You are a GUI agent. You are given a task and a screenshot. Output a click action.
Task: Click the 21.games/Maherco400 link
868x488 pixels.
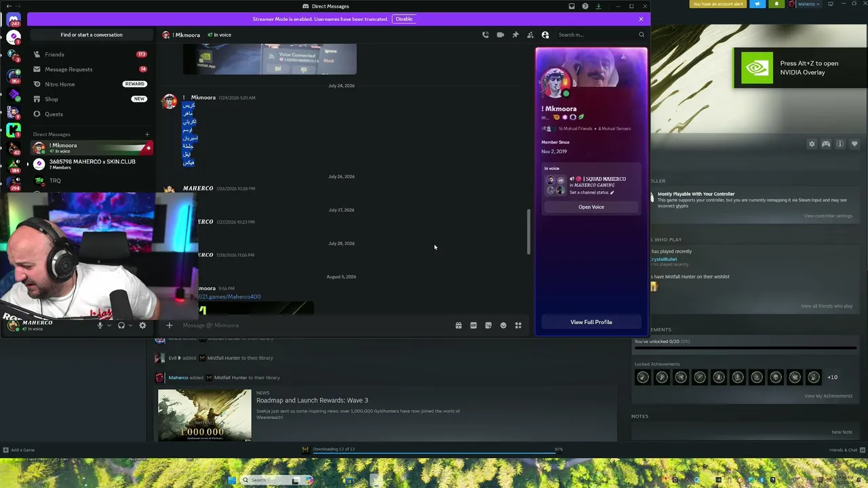(229, 297)
